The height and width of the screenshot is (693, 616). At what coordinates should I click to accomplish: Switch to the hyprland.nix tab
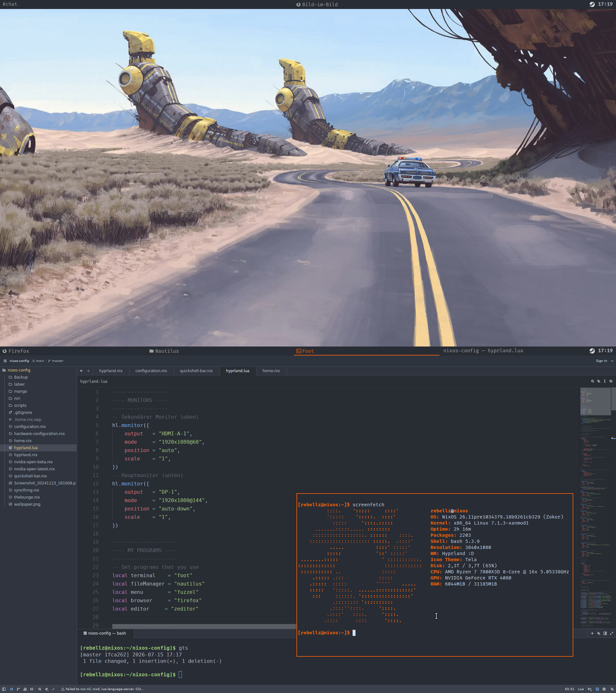pos(111,371)
